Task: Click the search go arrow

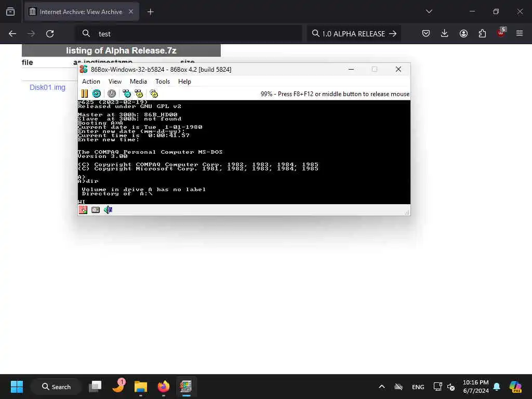Action: [x=393, y=34]
